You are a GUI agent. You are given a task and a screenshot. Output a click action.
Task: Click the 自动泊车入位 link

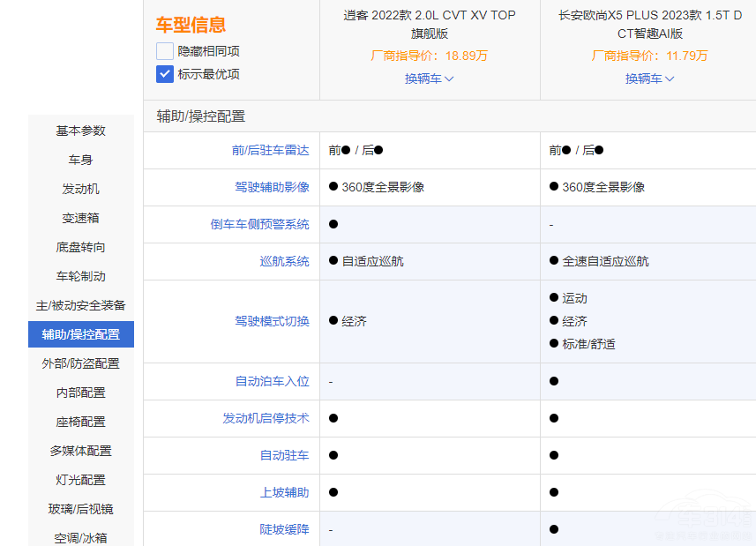[272, 381]
